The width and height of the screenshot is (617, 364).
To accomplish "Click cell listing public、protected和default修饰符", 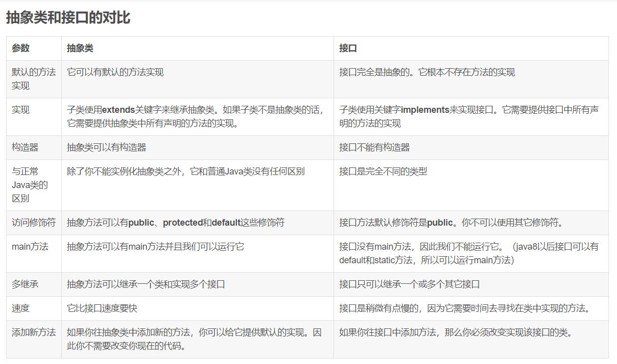I will (x=198, y=223).
